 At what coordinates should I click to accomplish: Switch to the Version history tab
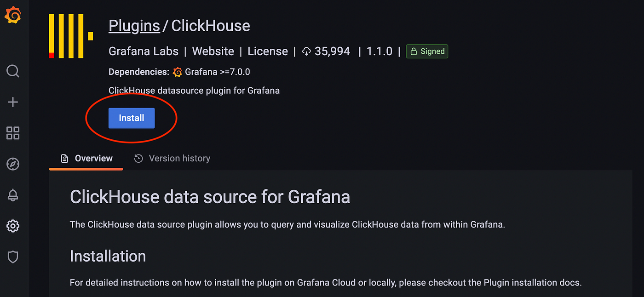[x=179, y=158]
